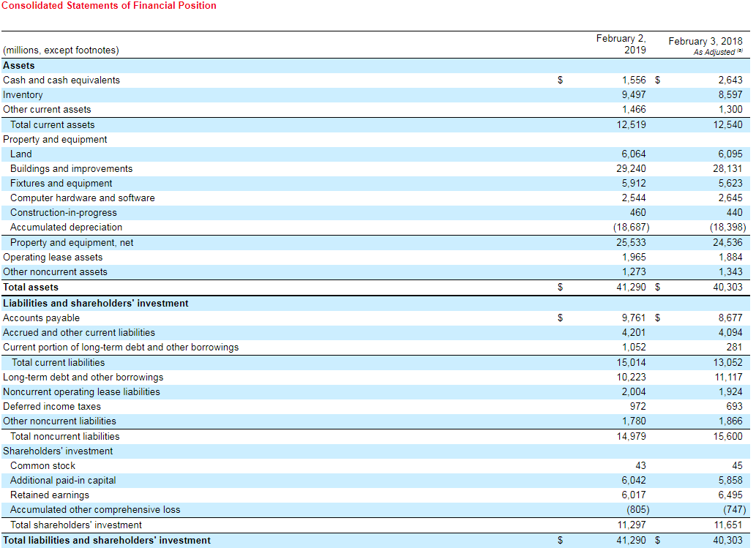Select deferred income taxes value 972

click(x=638, y=407)
